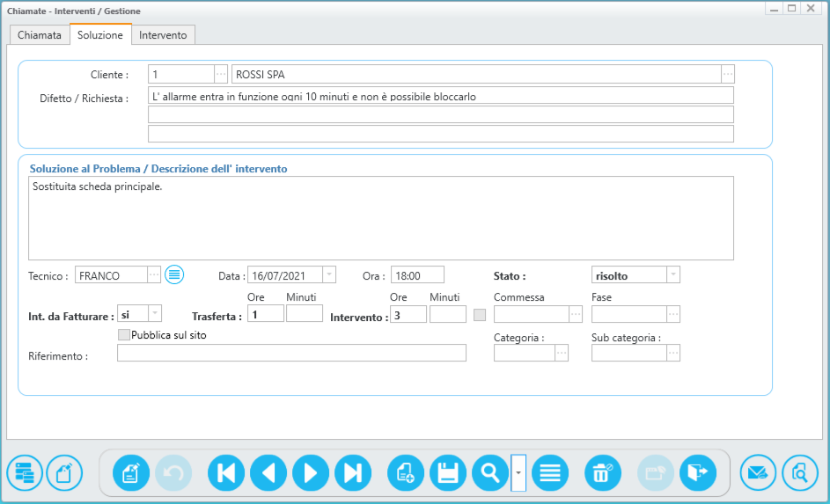Select the Soluzione tab
Screen dimensions: 830x504
(x=100, y=35)
